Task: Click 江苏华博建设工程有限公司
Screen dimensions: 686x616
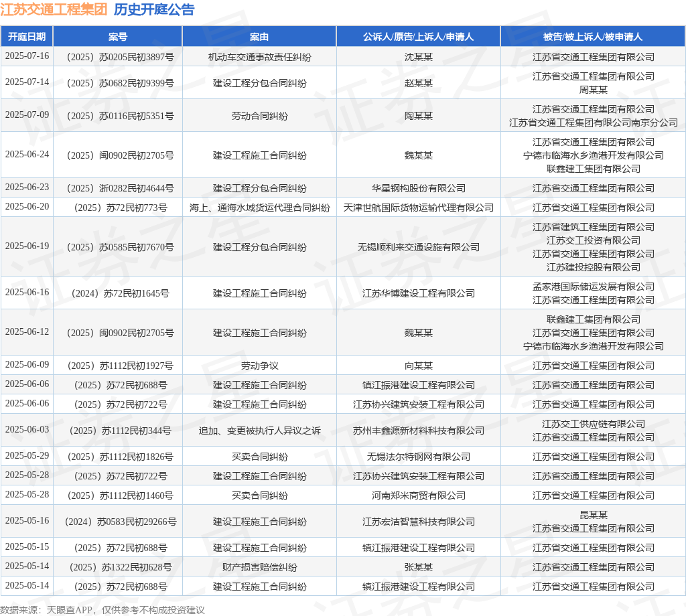Action: [418, 293]
